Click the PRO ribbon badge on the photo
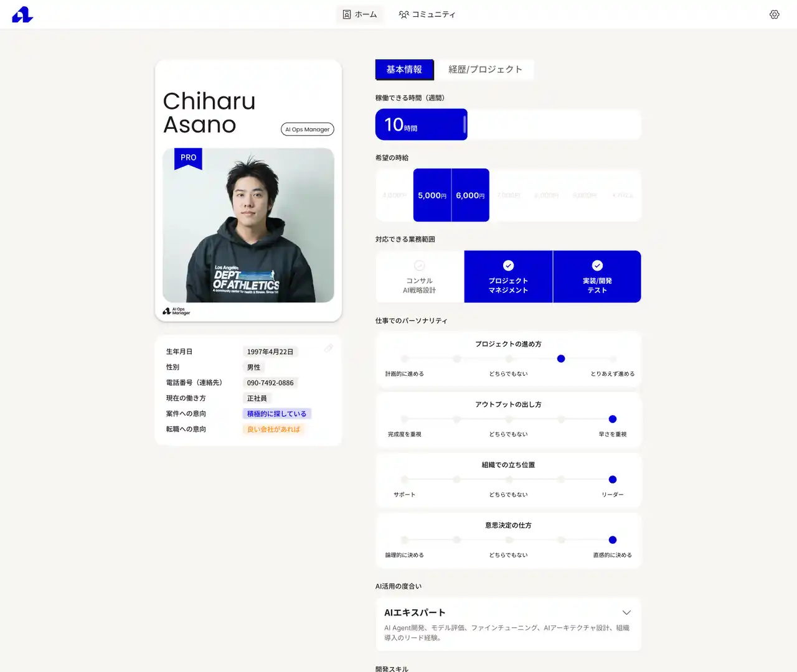Screen dimensions: 797x672 pyautogui.click(x=188, y=158)
